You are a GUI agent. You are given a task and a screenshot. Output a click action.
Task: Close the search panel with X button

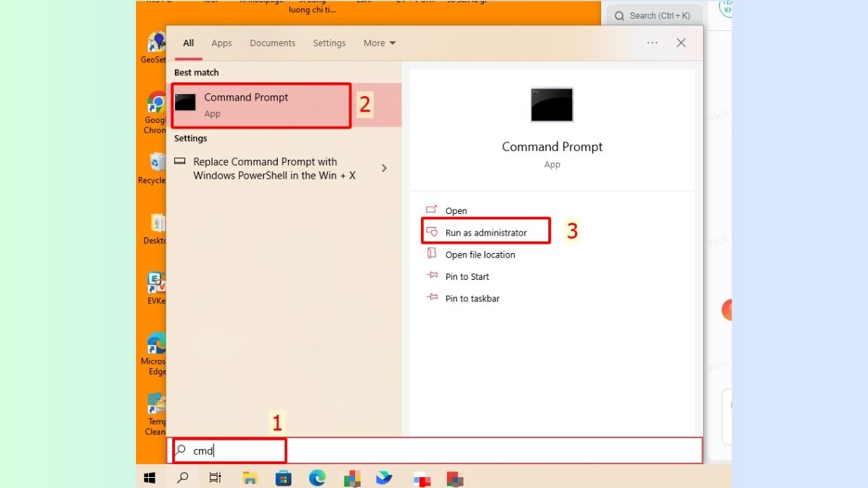pyautogui.click(x=681, y=43)
